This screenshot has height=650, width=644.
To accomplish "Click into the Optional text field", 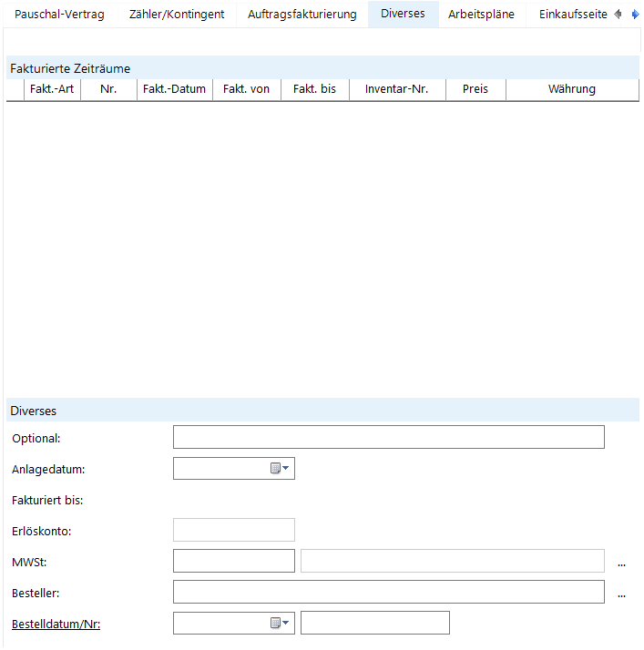I will [x=388, y=438].
